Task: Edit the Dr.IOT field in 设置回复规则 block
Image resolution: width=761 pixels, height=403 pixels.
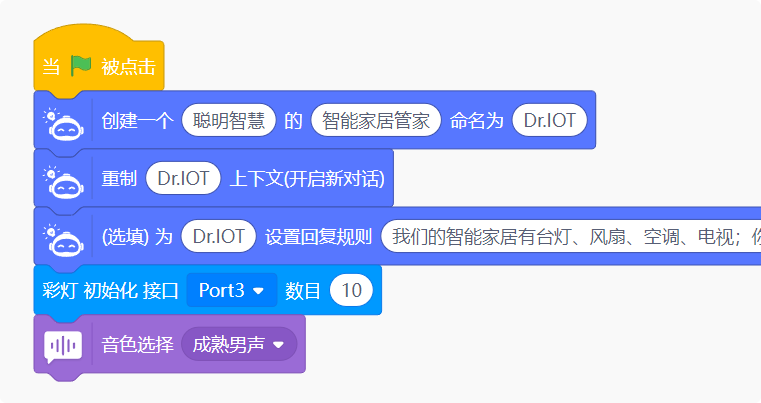Action: (x=218, y=236)
